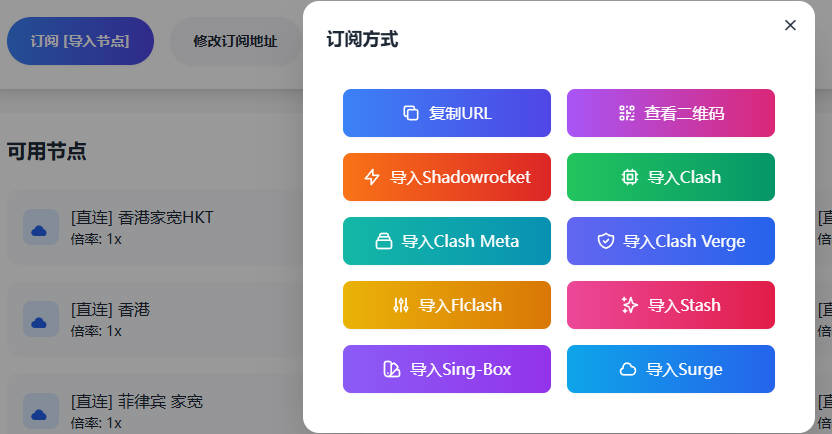The image size is (832, 434).
Task: Click the copy icon beside 复制URL
Action: [x=410, y=113]
